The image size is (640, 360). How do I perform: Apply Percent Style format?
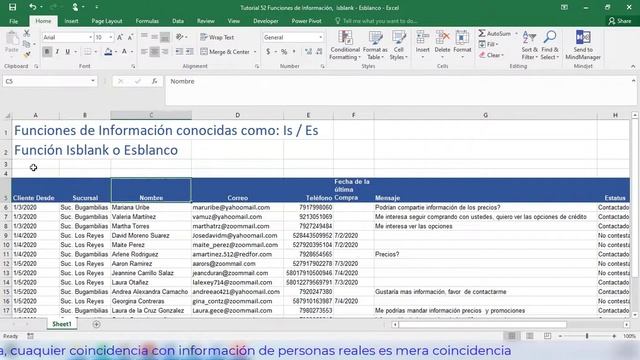pos(284,52)
